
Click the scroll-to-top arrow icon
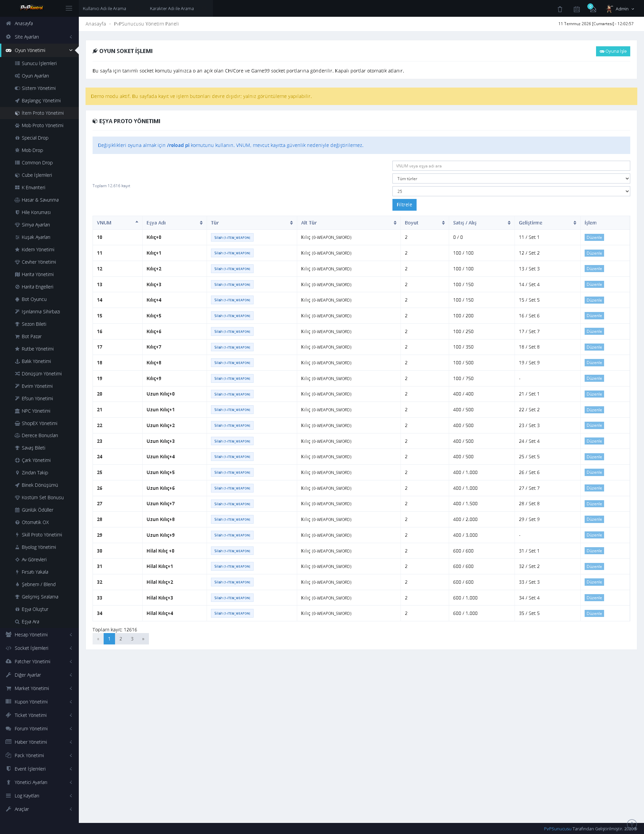pos(632,824)
